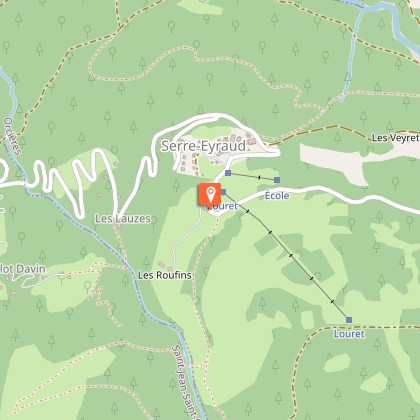Click the blue École lift label

277,196
